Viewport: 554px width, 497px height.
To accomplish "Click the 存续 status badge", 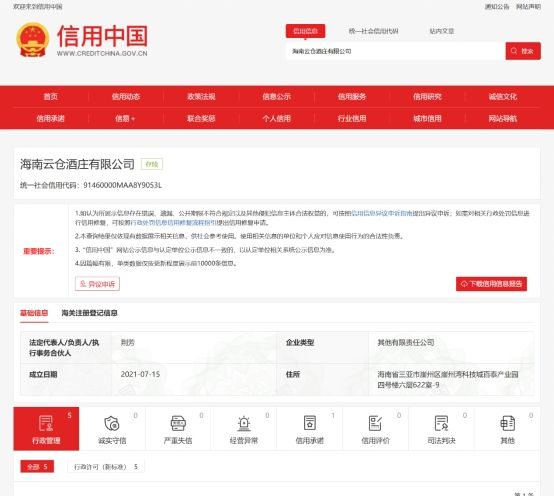I will [x=152, y=164].
